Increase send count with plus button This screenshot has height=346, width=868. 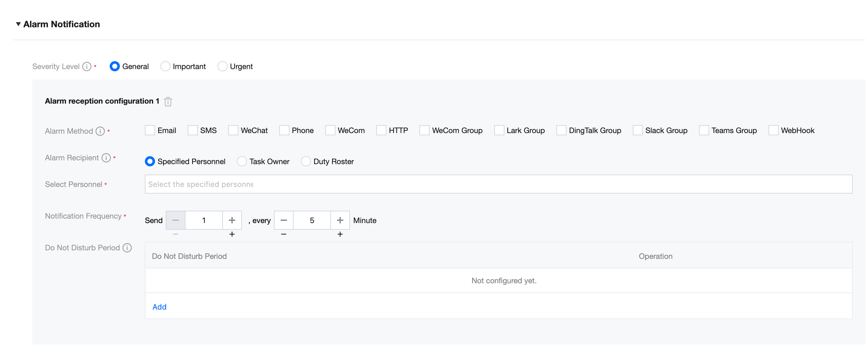[x=232, y=220]
